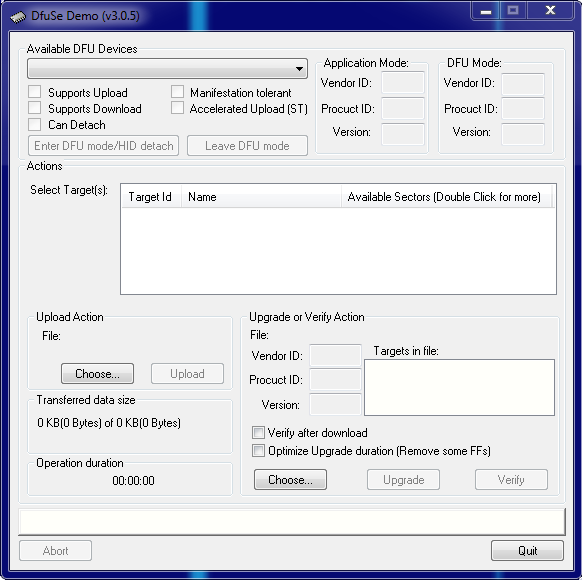Click the Upgrade button
This screenshot has height=580, width=582.
click(x=403, y=480)
